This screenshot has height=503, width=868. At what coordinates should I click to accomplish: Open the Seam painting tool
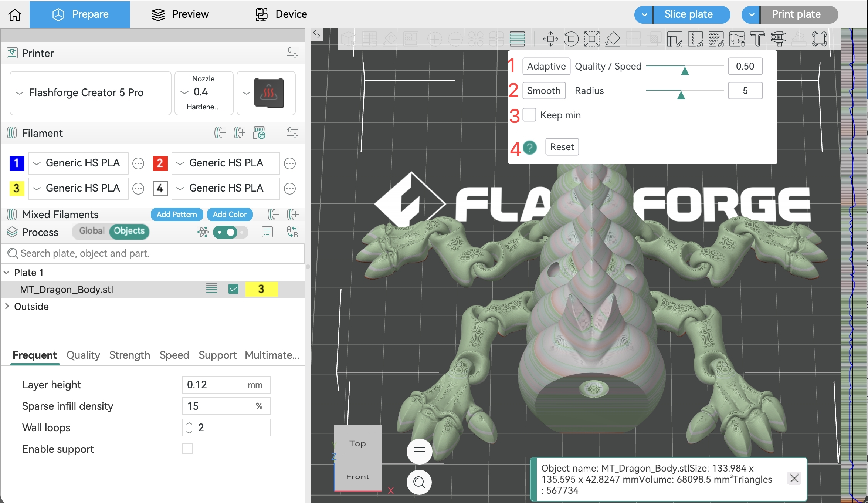point(695,39)
